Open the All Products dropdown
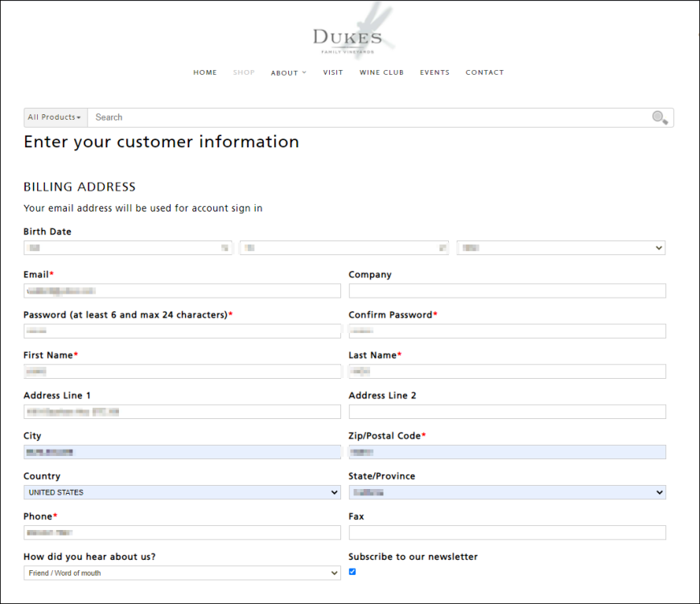 pyautogui.click(x=56, y=117)
